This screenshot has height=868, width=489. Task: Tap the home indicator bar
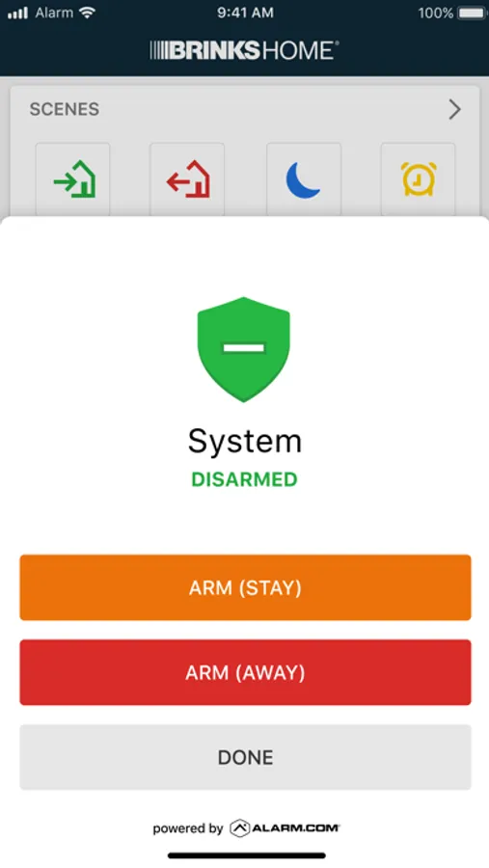(x=247, y=855)
